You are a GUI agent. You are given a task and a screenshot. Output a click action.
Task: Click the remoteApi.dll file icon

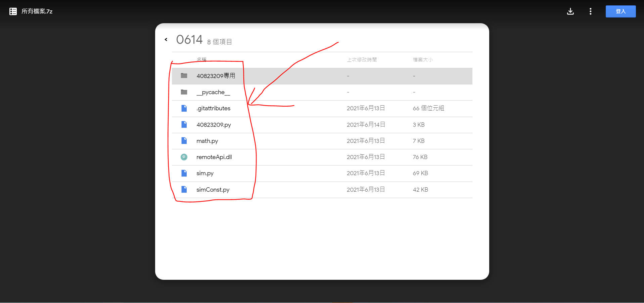(184, 157)
